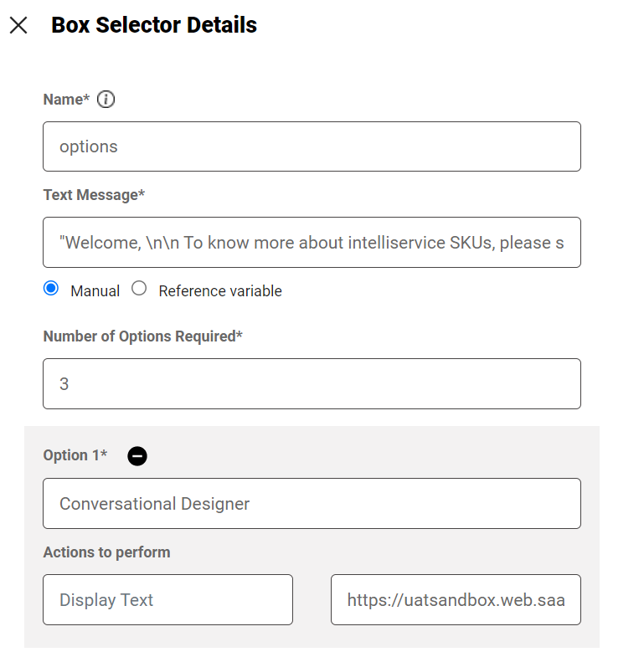
Task: Click the 'Actions to perform' label
Action: click(x=106, y=552)
